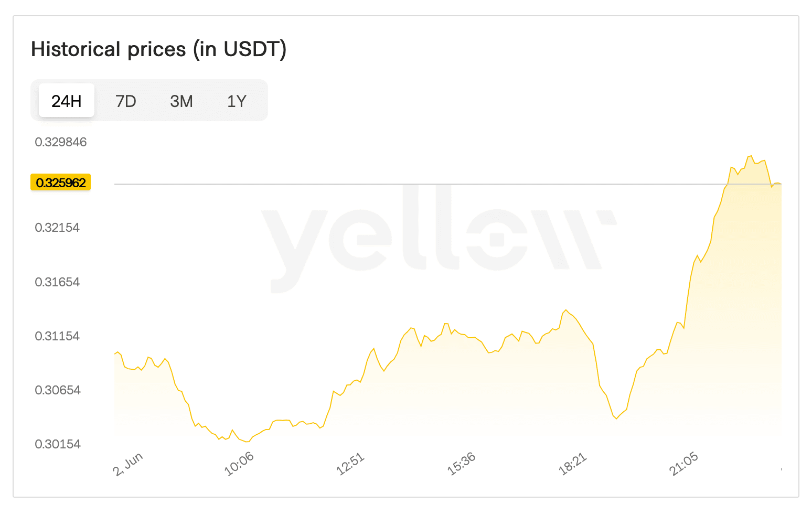Click the 0.32154 y-axis label
Screen dimensions: 812x515
57,228
